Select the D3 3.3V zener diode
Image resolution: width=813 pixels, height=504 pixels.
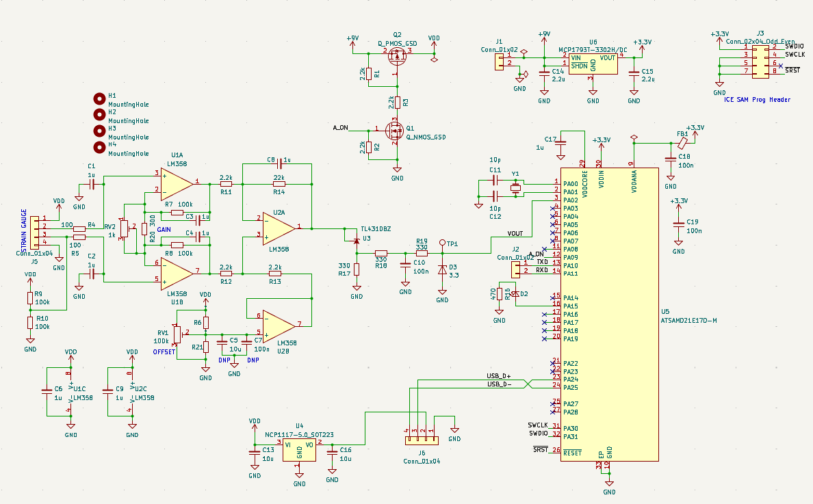pyautogui.click(x=442, y=270)
